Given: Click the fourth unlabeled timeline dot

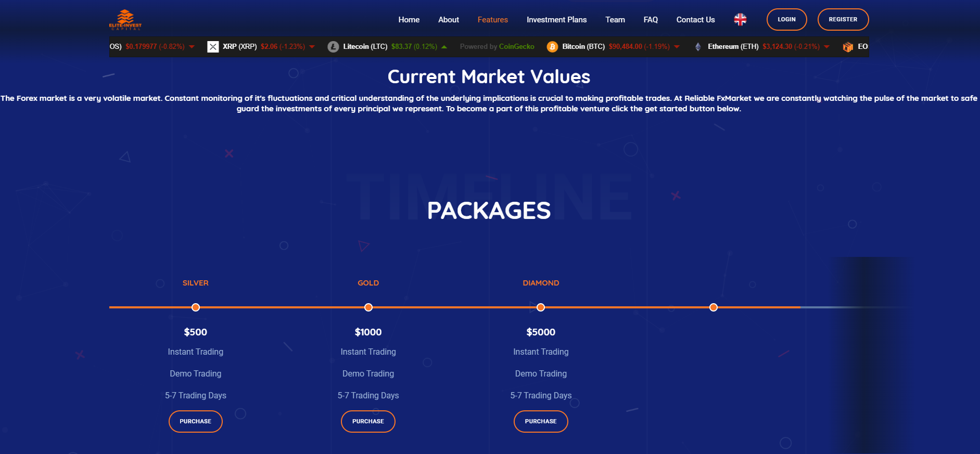Looking at the screenshot, I should [x=714, y=307].
